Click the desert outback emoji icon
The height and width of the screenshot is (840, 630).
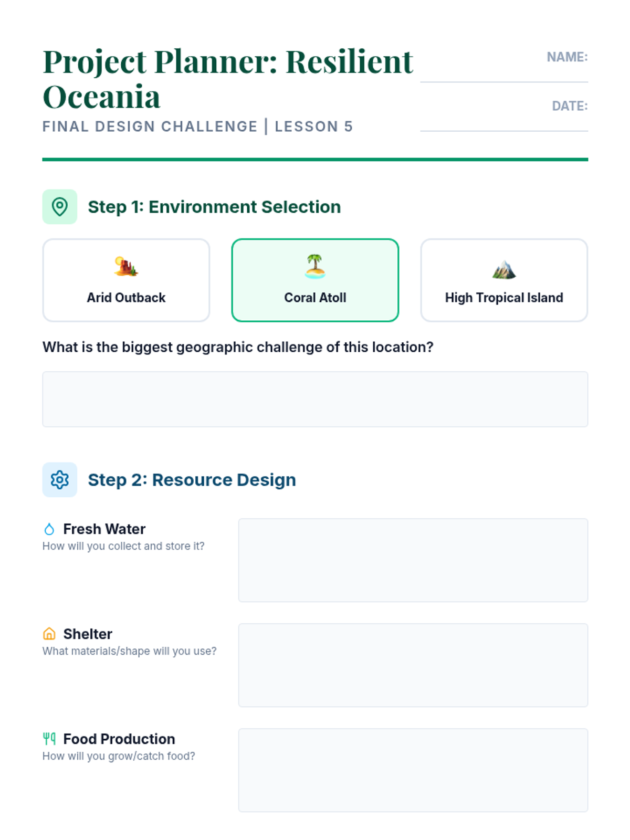126,266
